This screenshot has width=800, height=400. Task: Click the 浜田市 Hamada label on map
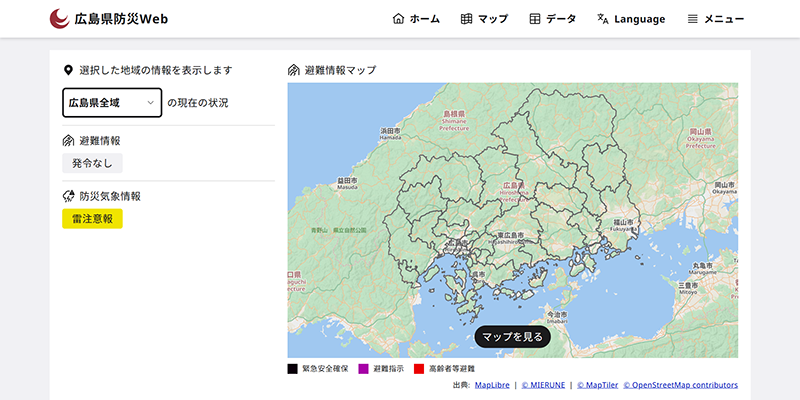click(x=390, y=134)
